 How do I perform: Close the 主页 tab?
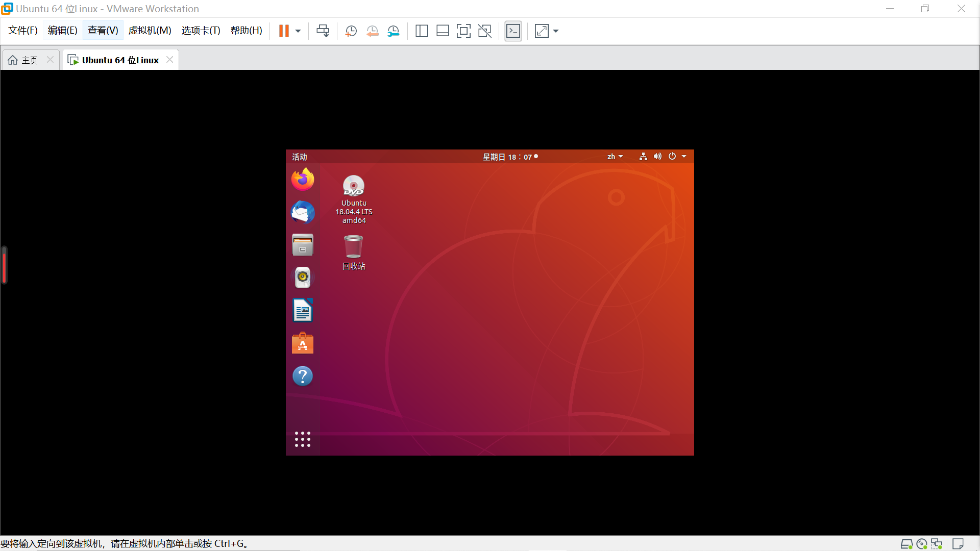50,60
